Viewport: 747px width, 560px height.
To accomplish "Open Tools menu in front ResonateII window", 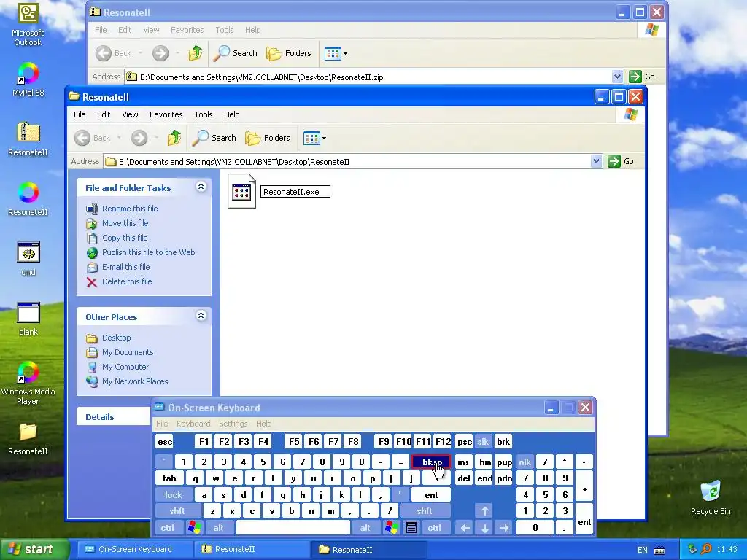I will click(x=203, y=114).
